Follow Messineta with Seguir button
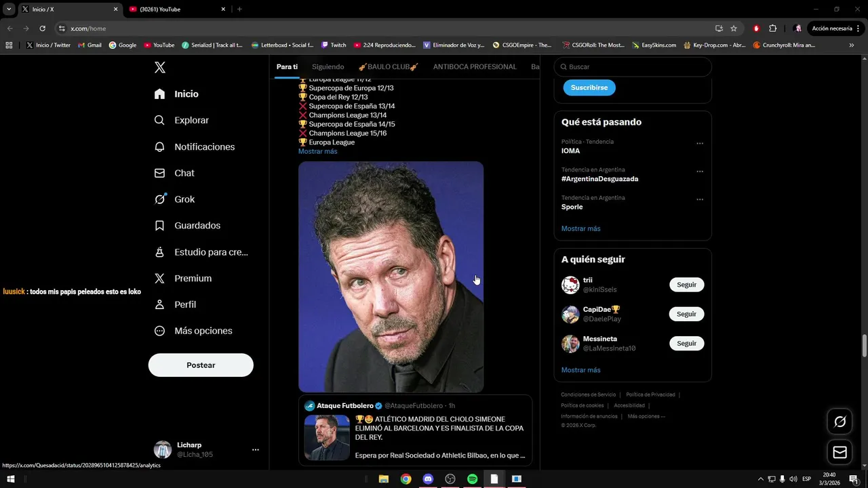The height and width of the screenshot is (488, 868). 686,343
